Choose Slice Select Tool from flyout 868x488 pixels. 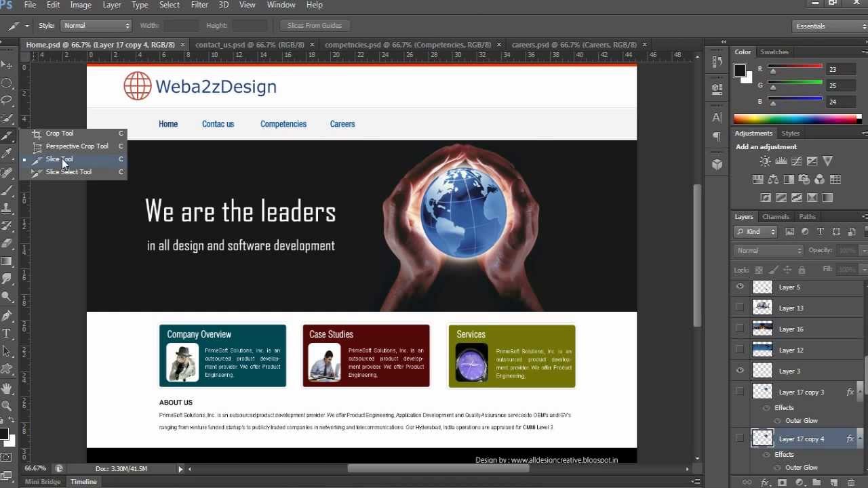tap(68, 172)
